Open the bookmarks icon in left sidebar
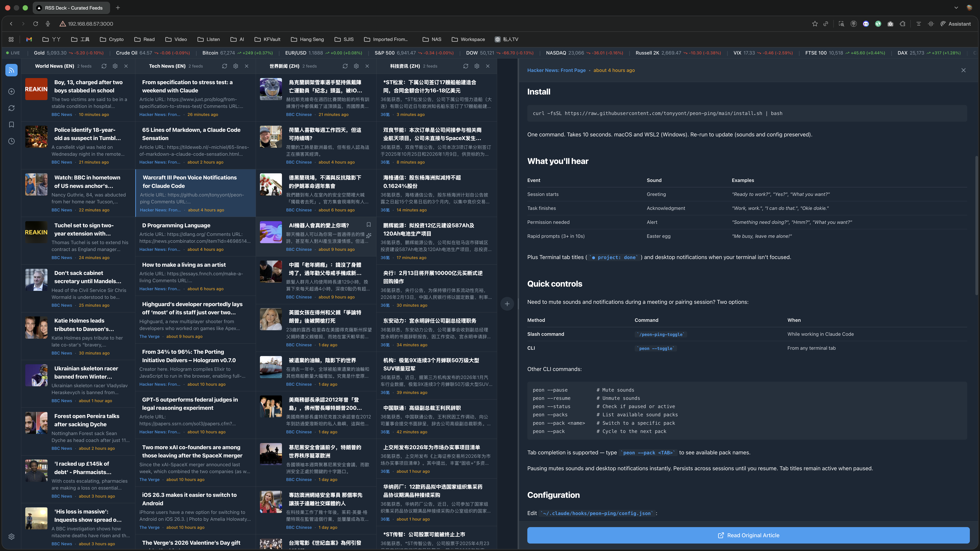Screen dimensions: 980x551 [11, 125]
